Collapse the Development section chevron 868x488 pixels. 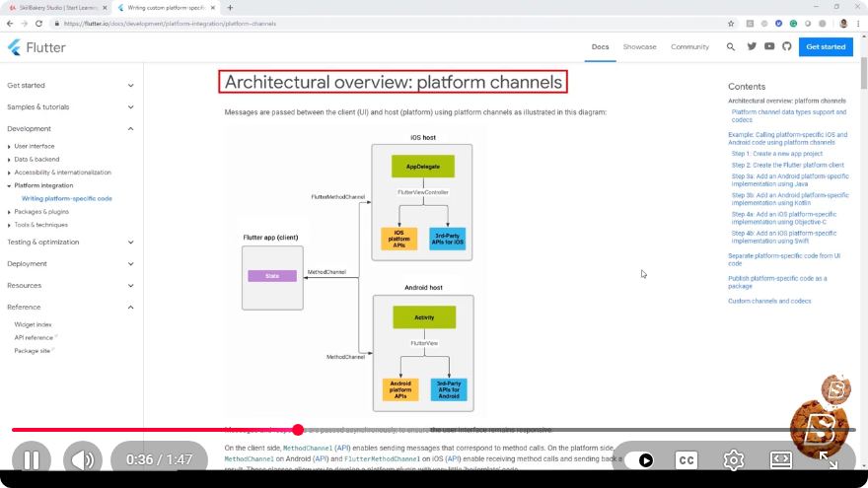[130, 128]
